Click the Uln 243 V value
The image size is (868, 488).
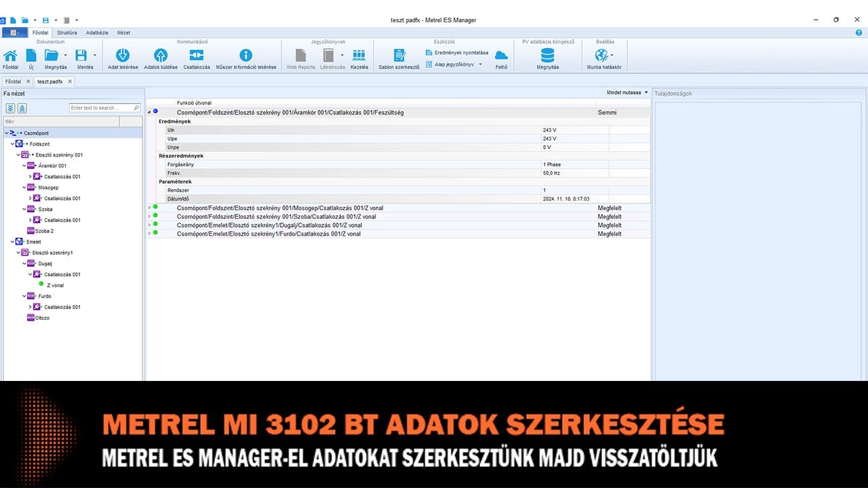click(x=575, y=129)
